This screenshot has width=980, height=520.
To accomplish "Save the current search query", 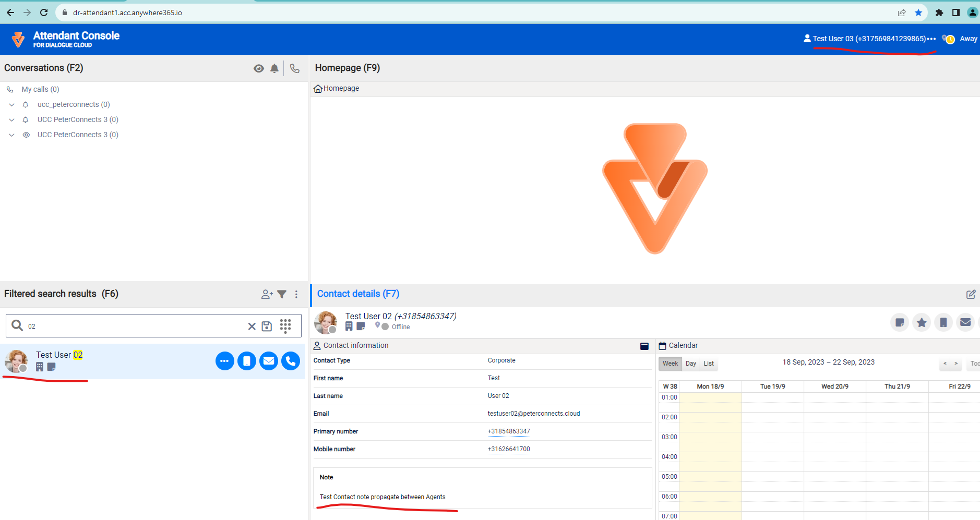I will (267, 326).
